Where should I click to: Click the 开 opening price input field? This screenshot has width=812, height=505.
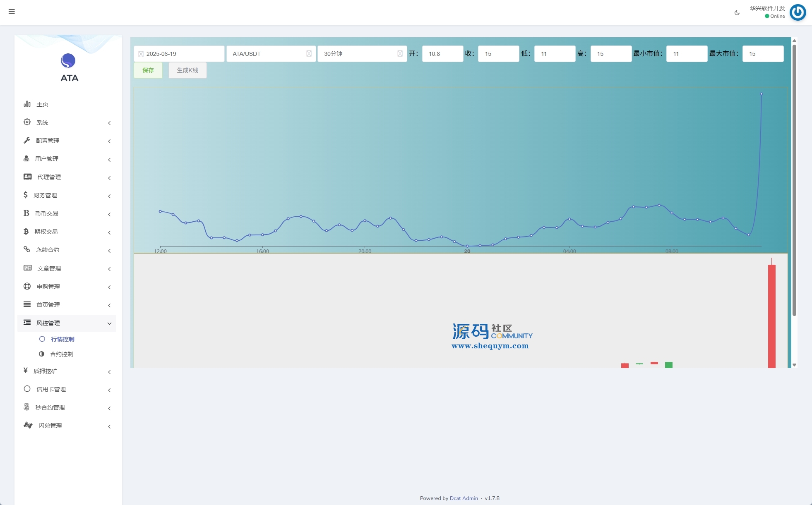pos(442,54)
